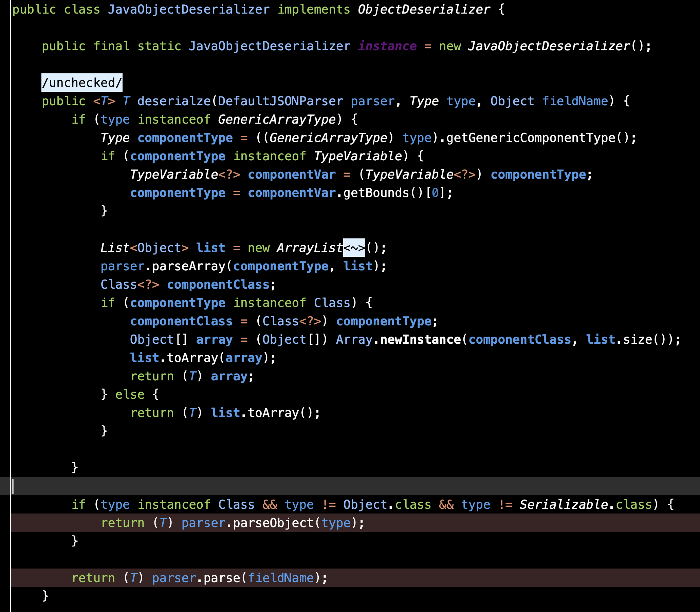Click 'TypeVariable' in the instanceof check line
This screenshot has width=700, height=612.
coord(358,156)
